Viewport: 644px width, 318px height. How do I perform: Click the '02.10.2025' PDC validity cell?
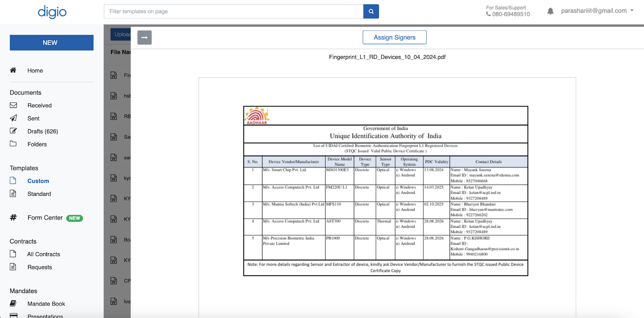pyautogui.click(x=436, y=210)
